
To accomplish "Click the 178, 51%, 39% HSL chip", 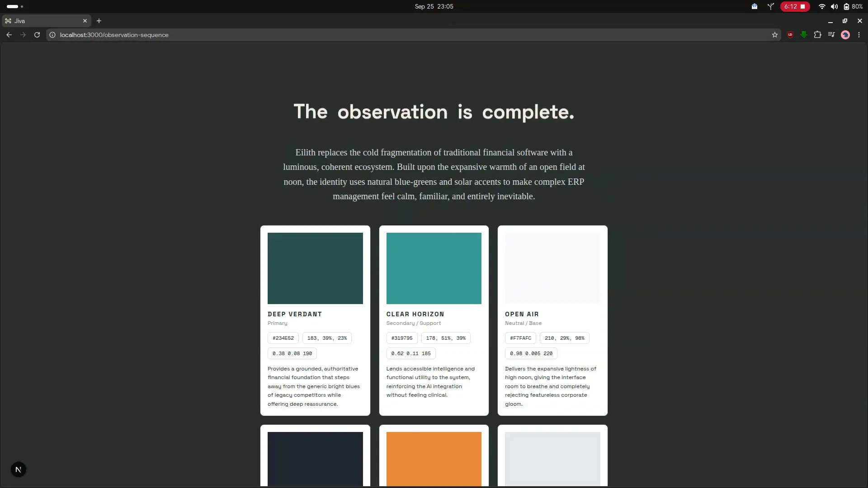I will pos(446,338).
